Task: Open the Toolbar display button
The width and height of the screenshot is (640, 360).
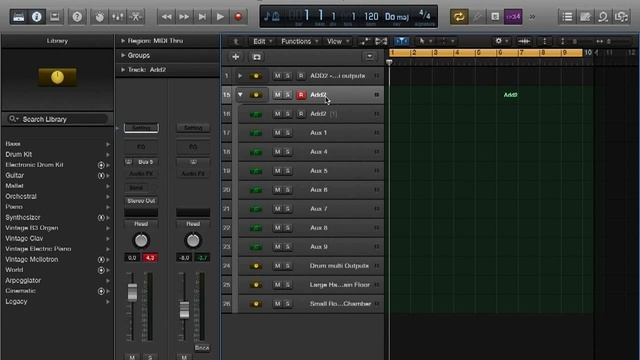Action: 55,17
